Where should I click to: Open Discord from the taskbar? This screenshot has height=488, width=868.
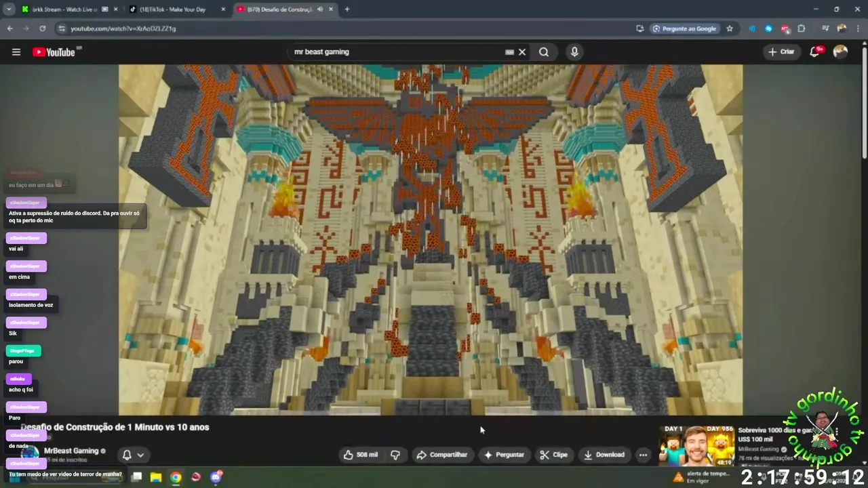(216, 477)
